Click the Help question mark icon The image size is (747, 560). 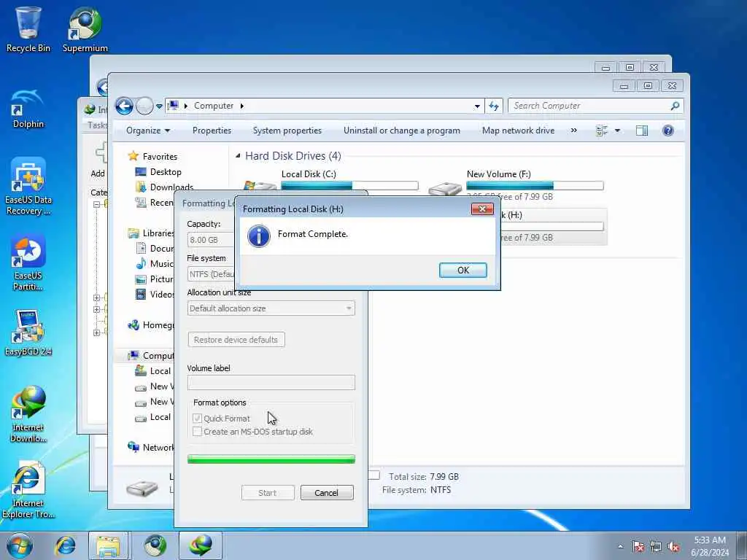(x=668, y=131)
